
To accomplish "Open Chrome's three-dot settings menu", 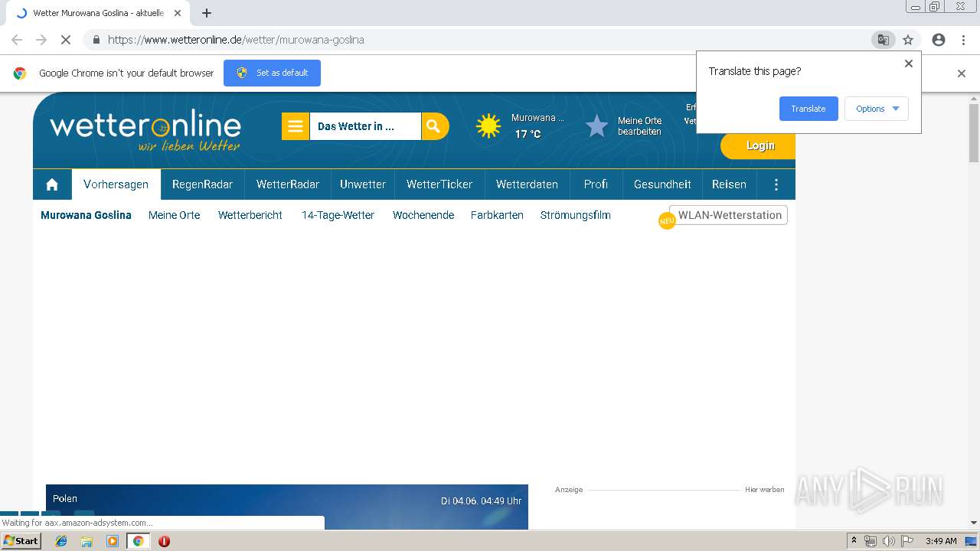I will pyautogui.click(x=963, y=40).
